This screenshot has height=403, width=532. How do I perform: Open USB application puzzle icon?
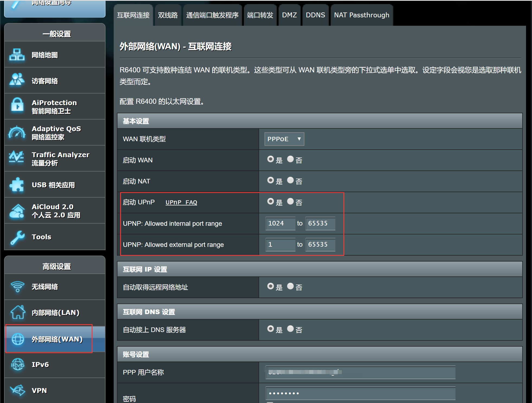(x=17, y=185)
